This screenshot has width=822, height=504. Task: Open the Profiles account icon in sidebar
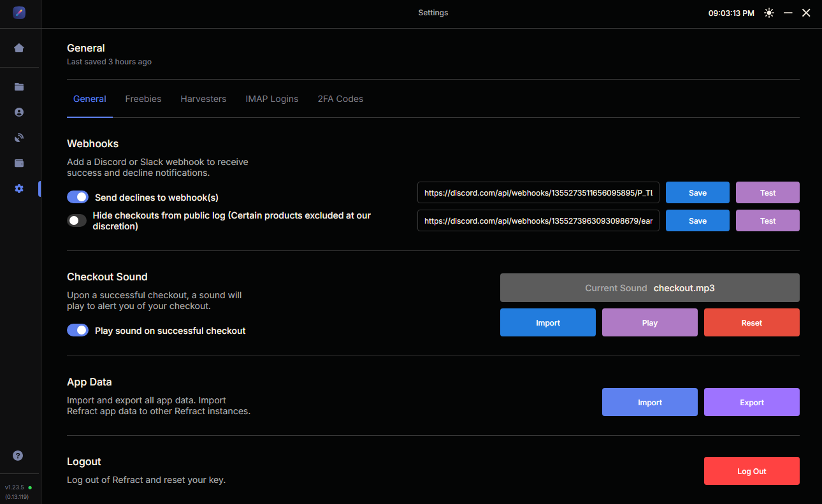pos(19,112)
